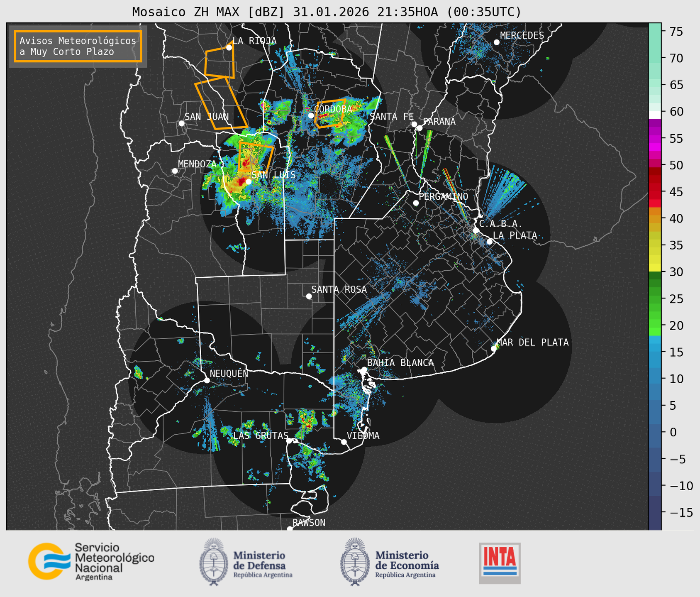Click the 30 dBZ yellow band on colorbar
The height and width of the screenshot is (597, 700).
(654, 268)
